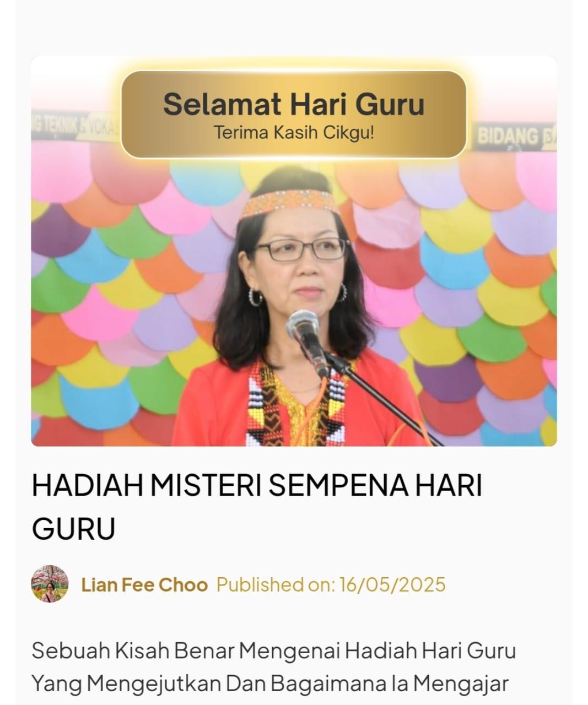The width and height of the screenshot is (588, 705).
Task: Select the published date 16/05/2025
Action: click(x=392, y=584)
